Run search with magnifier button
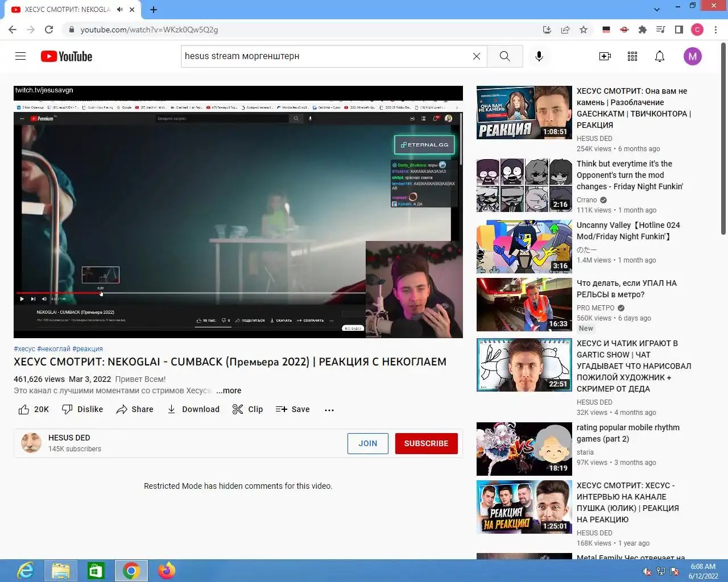Image resolution: width=728 pixels, height=582 pixels. 505,56
